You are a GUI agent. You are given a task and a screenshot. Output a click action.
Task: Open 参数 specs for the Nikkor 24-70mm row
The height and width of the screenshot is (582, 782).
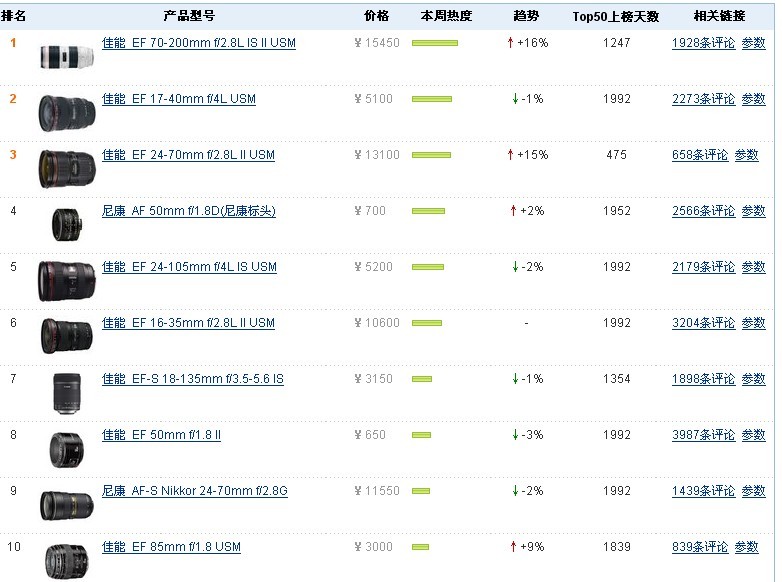[x=753, y=491]
